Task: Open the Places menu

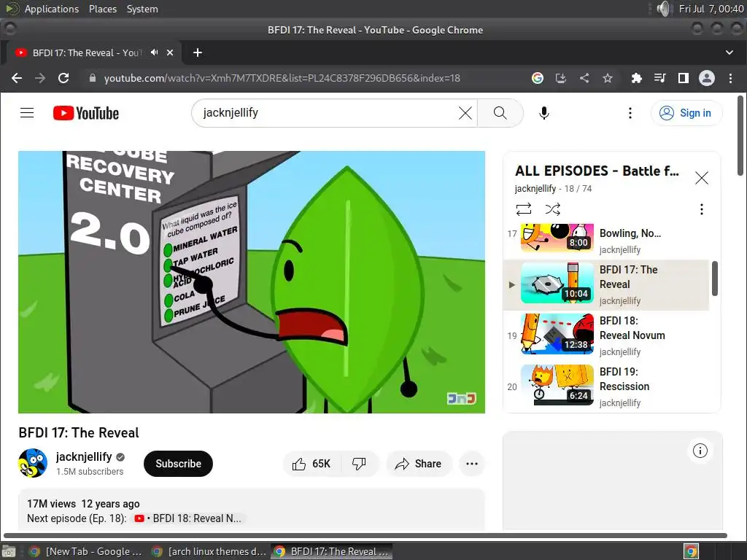Action: [x=103, y=9]
